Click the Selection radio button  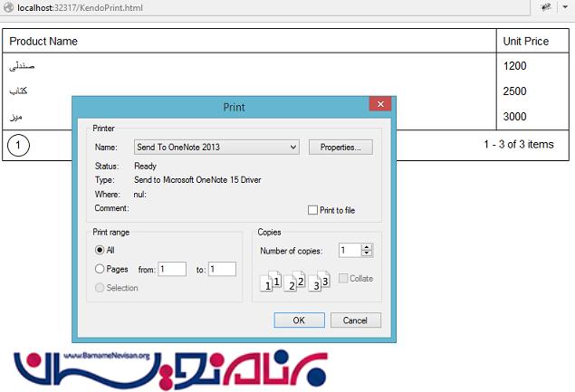point(100,288)
